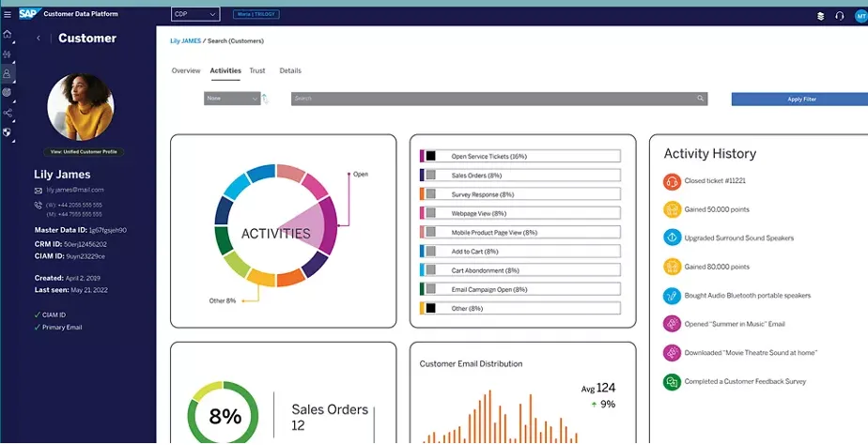Collapse the Customer panel with back chevron

click(39, 38)
